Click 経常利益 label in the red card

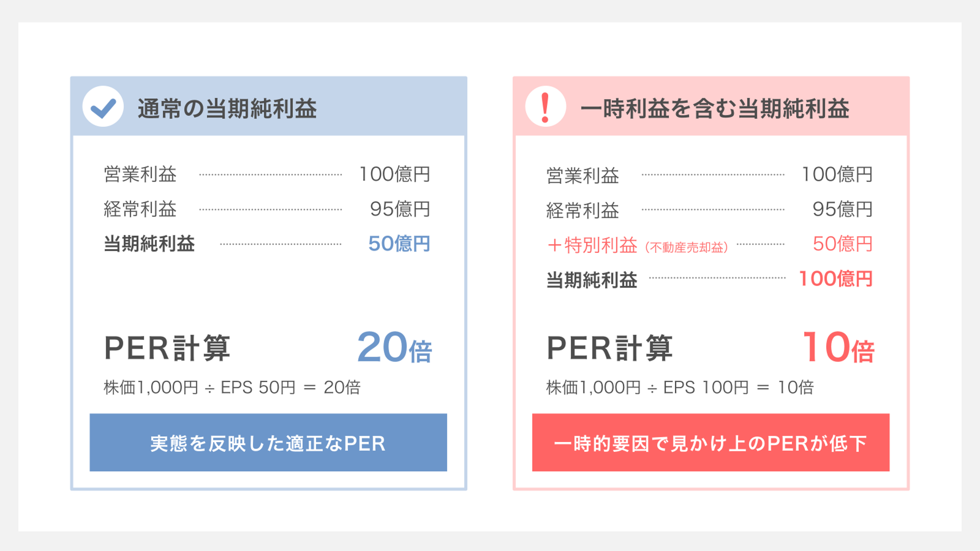pos(583,211)
